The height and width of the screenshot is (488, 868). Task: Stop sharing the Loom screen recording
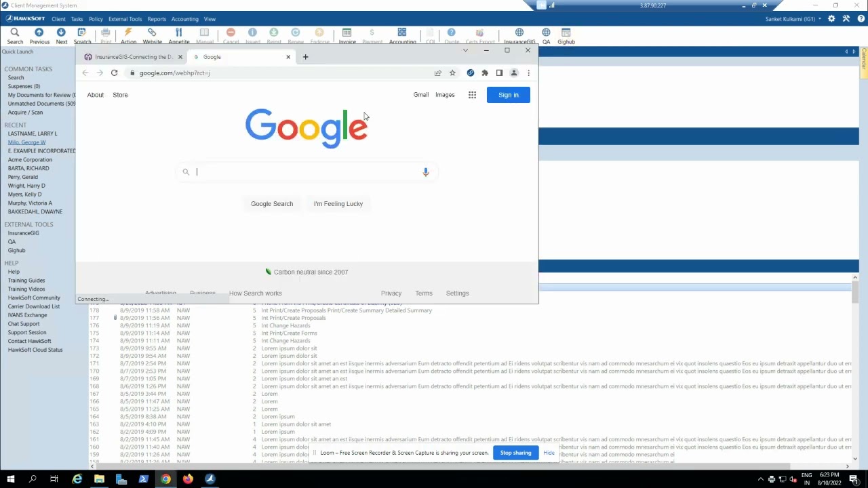tap(516, 453)
